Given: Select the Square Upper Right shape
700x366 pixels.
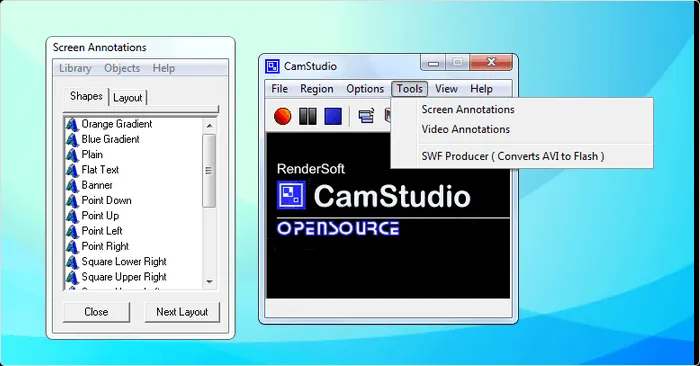Looking at the screenshot, I should tap(124, 277).
